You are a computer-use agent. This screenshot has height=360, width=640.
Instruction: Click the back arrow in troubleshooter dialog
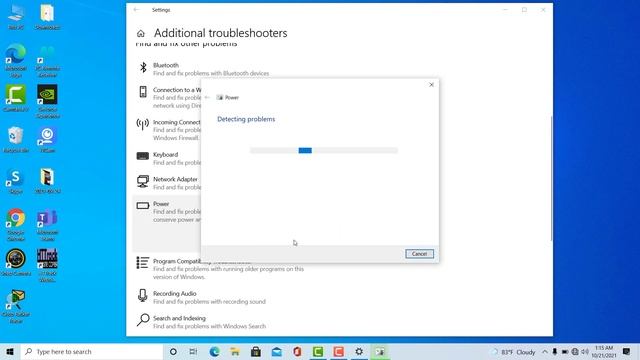(207, 97)
